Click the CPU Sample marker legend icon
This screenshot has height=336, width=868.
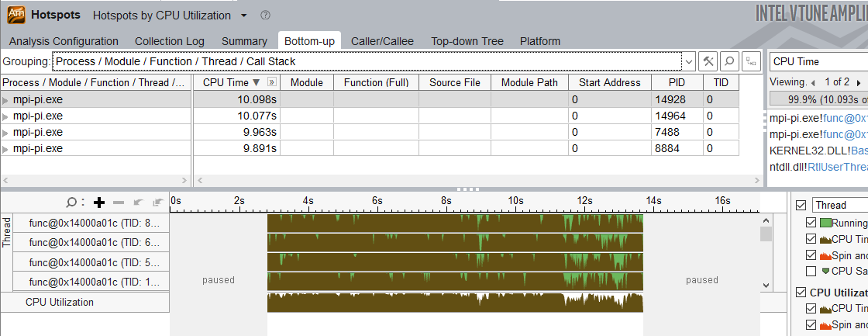[826, 271]
